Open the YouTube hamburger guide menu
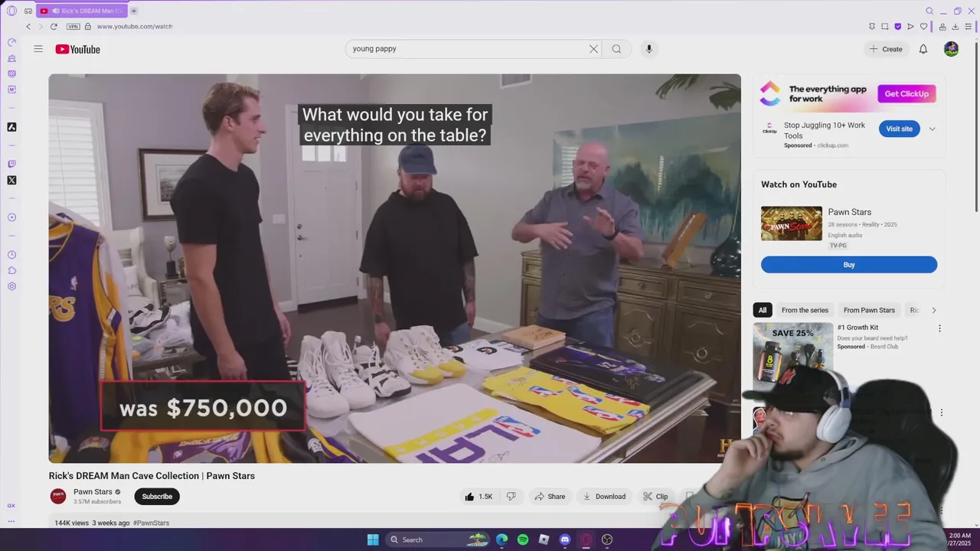Screen dimensions: 980x551 coord(38,49)
